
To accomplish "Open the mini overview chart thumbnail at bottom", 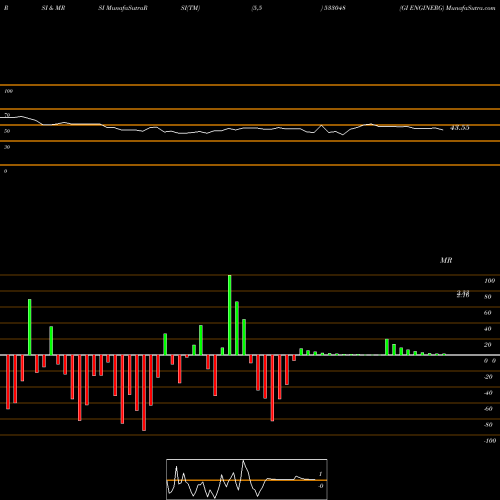I will [x=247, y=479].
